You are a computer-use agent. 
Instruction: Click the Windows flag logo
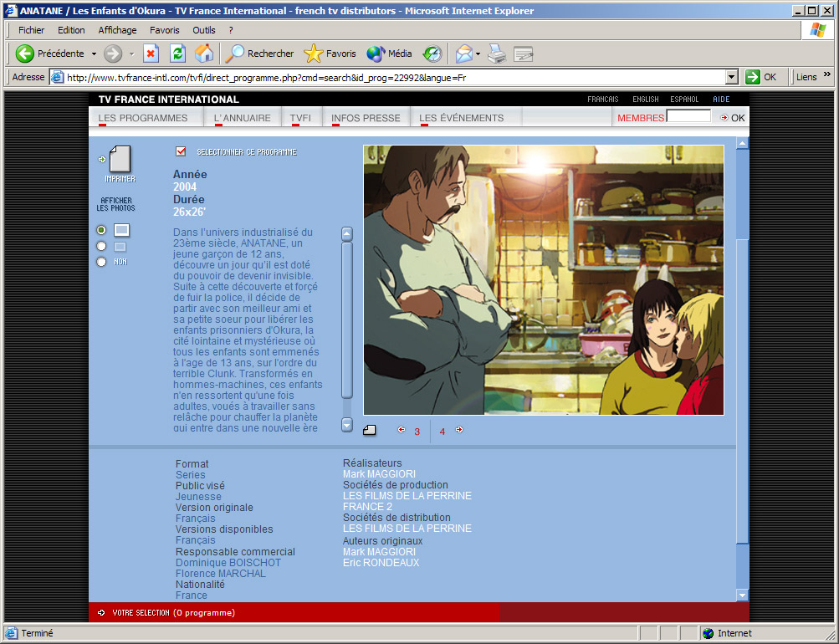(818, 30)
